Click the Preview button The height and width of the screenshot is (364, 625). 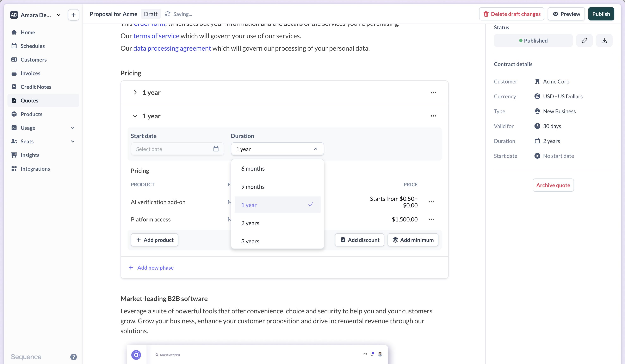pos(566,14)
